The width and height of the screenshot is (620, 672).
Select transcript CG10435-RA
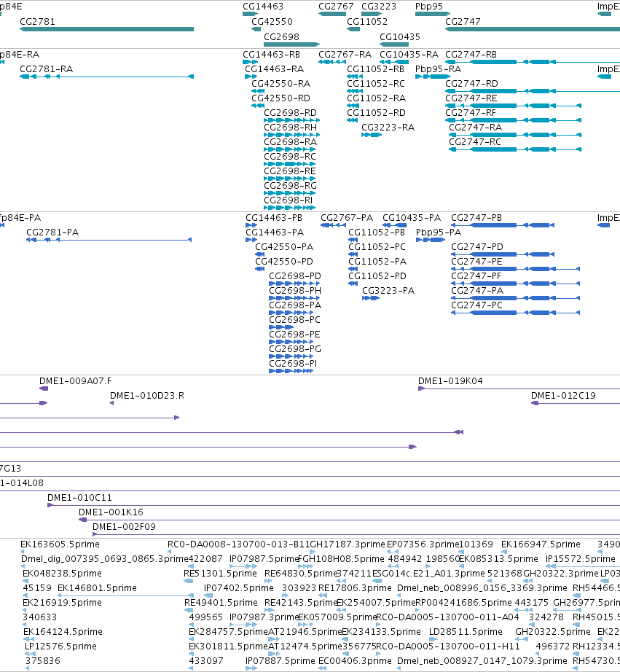pos(409,55)
